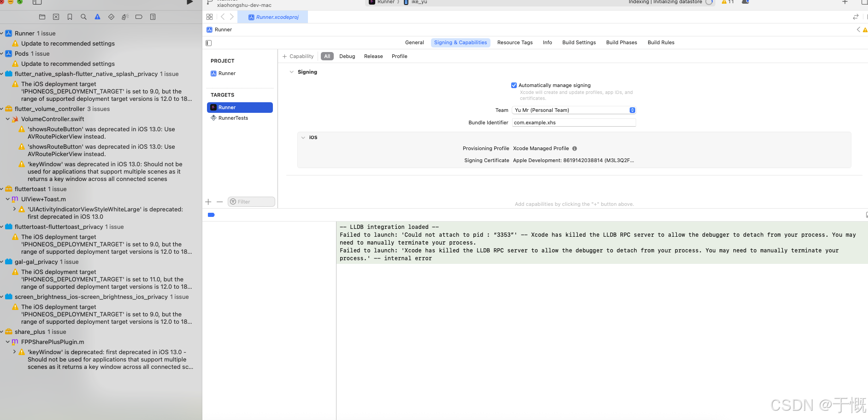The width and height of the screenshot is (868, 420).
Task: Select the Debug configuration filter
Action: point(347,57)
